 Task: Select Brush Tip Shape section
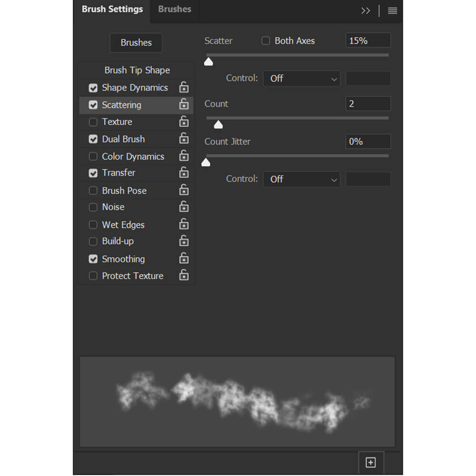pos(137,70)
